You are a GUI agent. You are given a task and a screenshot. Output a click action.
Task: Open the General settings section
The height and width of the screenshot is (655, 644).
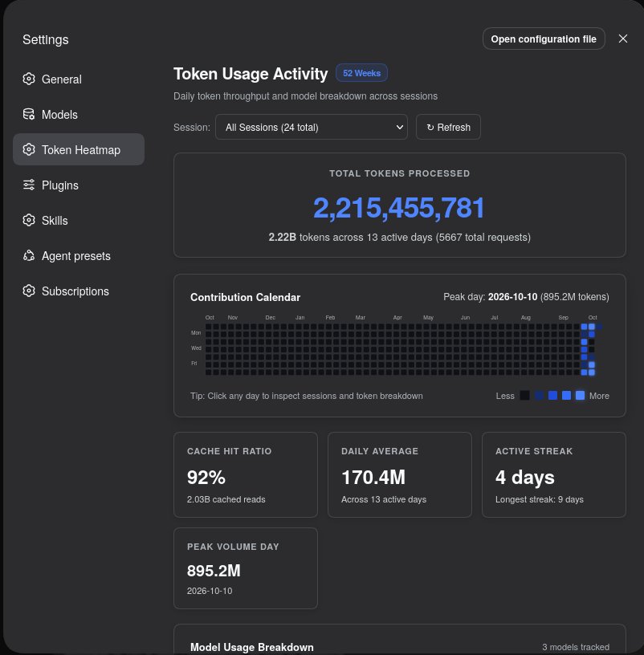coord(79,79)
